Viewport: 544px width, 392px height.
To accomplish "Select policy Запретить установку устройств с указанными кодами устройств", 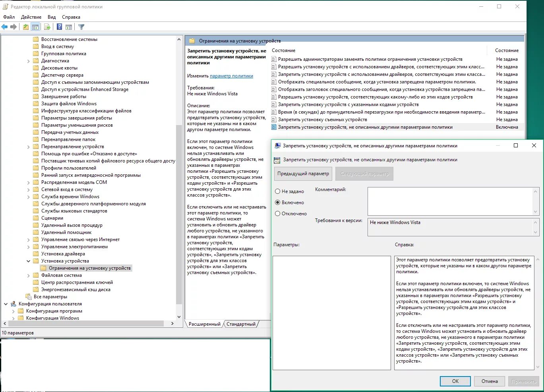I will (x=348, y=104).
